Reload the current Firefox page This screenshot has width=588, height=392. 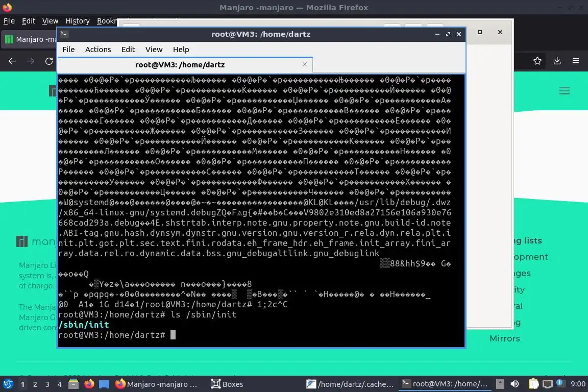tap(49, 61)
